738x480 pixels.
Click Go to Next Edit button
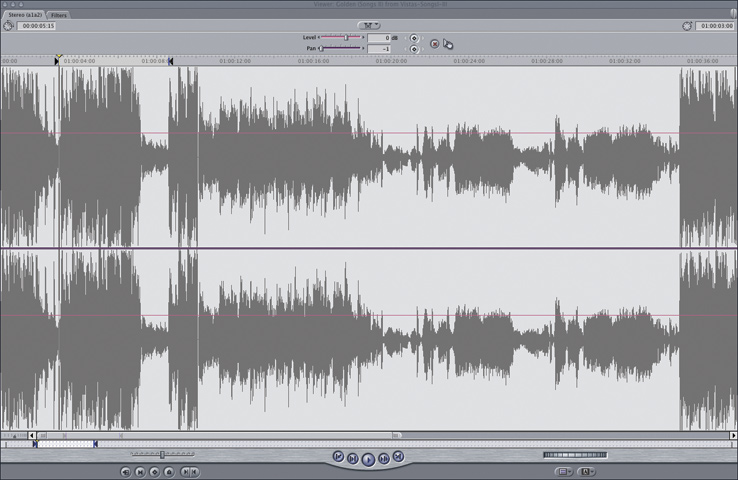[x=398, y=457]
